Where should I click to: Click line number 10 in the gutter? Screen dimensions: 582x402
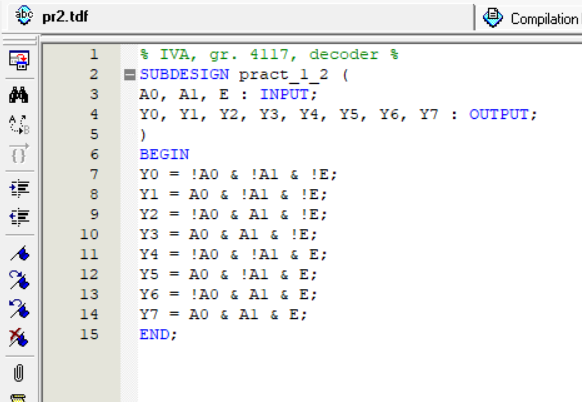89,234
